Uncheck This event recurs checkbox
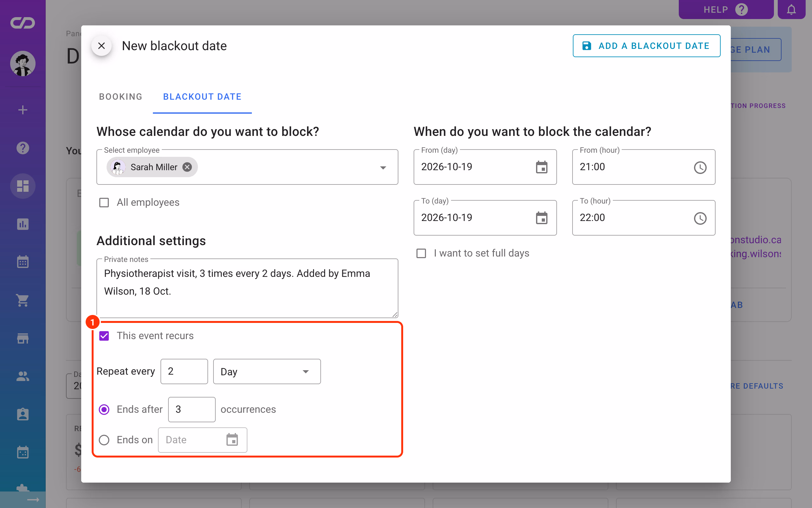Viewport: 812px width, 508px height. tap(104, 336)
